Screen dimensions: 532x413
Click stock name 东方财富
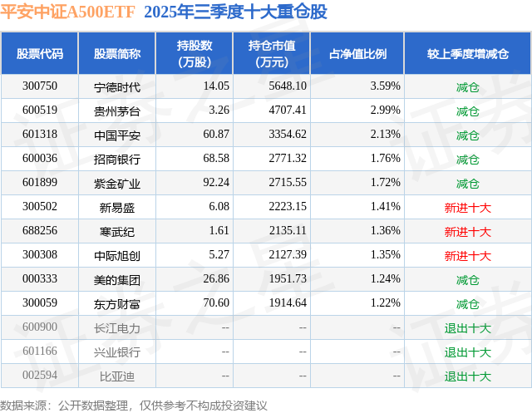point(117,304)
